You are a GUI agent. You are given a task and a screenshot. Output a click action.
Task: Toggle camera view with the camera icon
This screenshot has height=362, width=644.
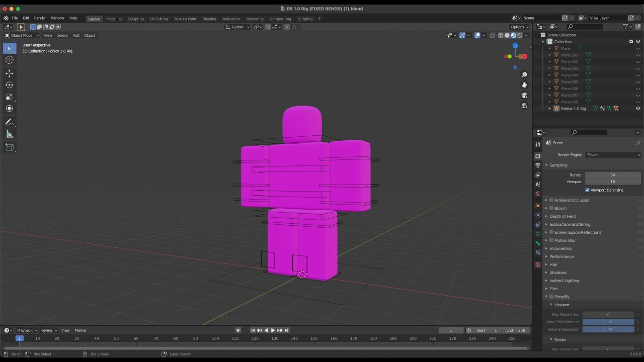pos(524,95)
